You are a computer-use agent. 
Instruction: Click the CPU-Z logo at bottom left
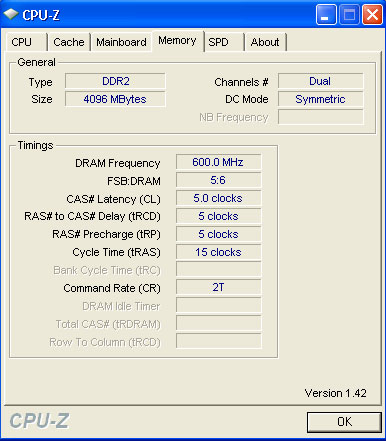[39, 421]
